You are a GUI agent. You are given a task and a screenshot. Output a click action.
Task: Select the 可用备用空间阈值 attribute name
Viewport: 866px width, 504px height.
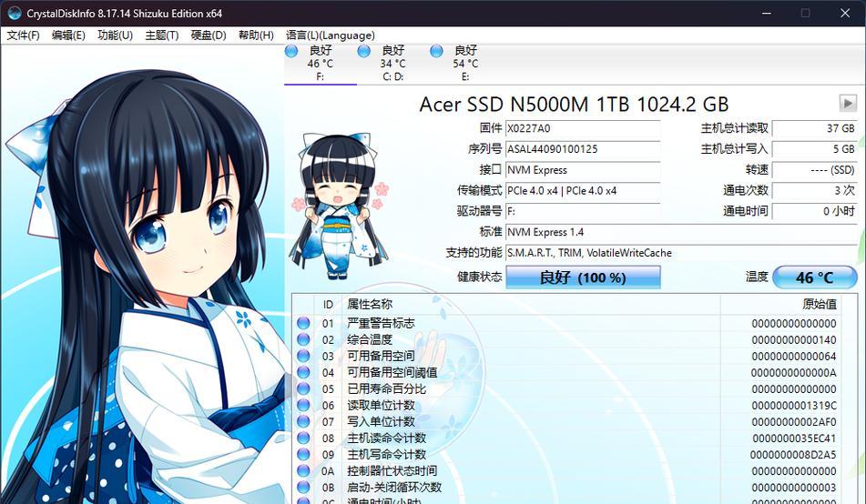[392, 372]
